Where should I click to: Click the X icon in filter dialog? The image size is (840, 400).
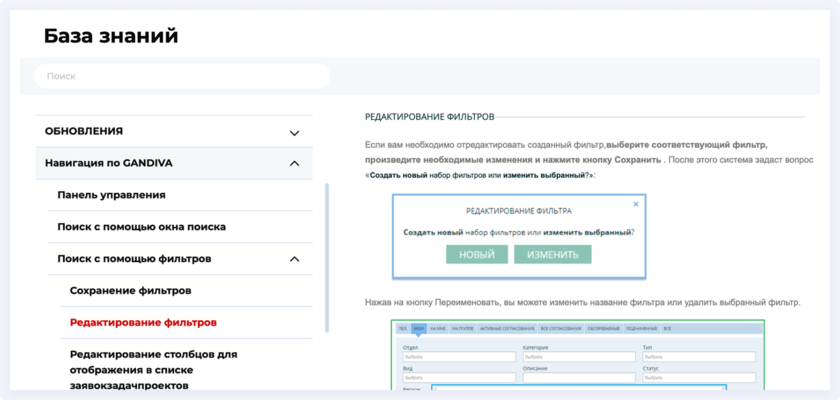point(635,203)
